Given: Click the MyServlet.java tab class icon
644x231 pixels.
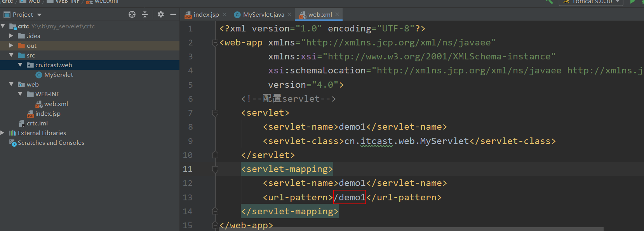Looking at the screenshot, I should pos(237,15).
